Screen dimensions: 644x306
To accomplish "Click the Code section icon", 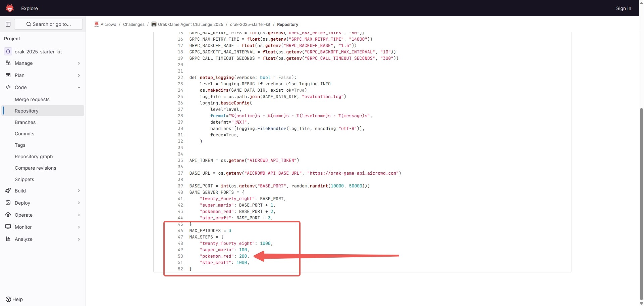I will point(8,87).
